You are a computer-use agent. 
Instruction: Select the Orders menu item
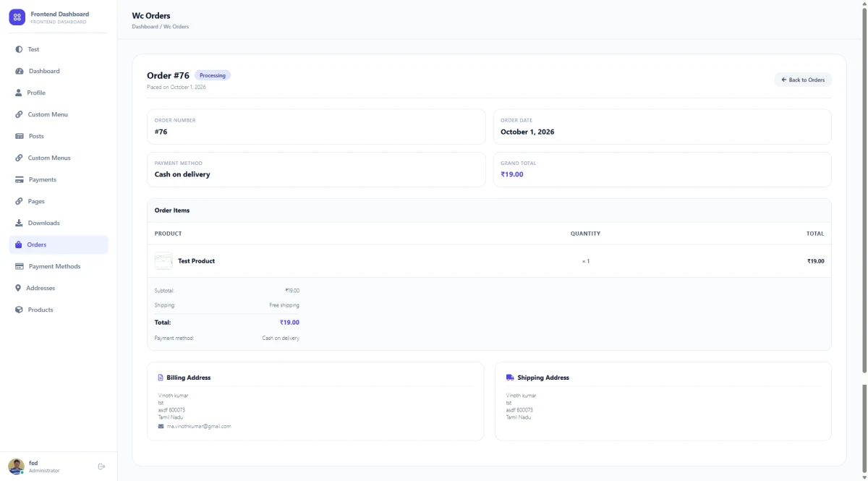click(x=59, y=244)
